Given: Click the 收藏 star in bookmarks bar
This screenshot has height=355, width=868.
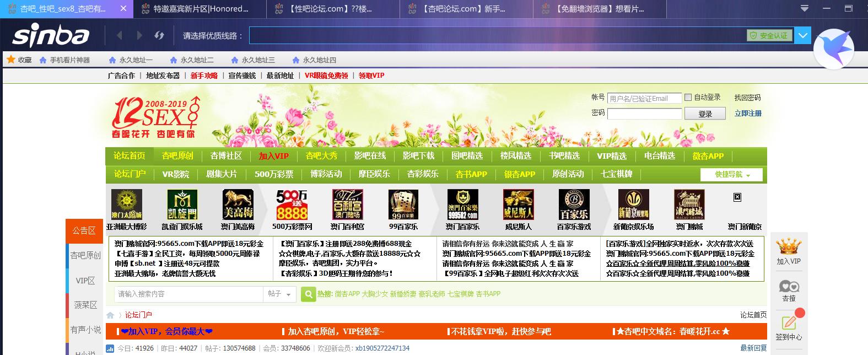Looking at the screenshot, I should click(x=11, y=60).
